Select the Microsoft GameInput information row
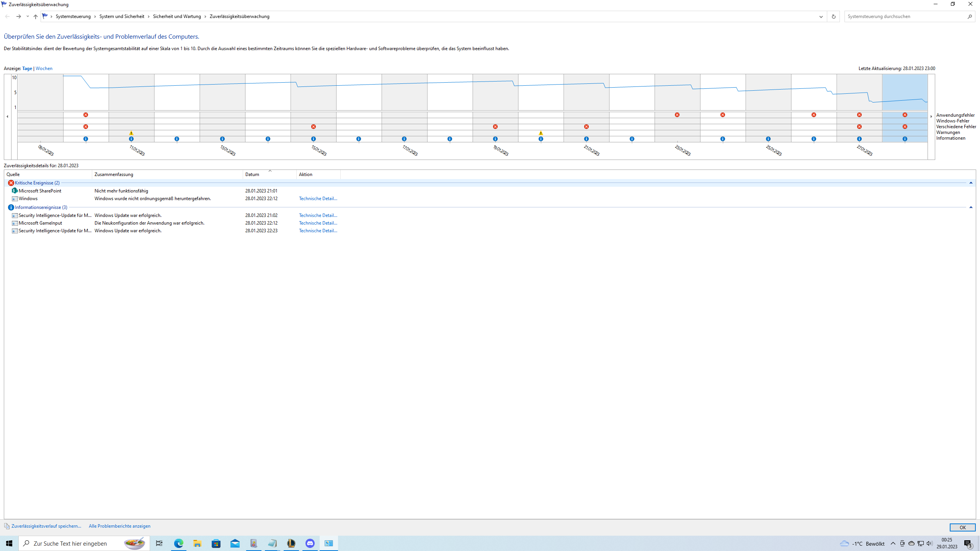The width and height of the screenshot is (980, 551). 490,223
